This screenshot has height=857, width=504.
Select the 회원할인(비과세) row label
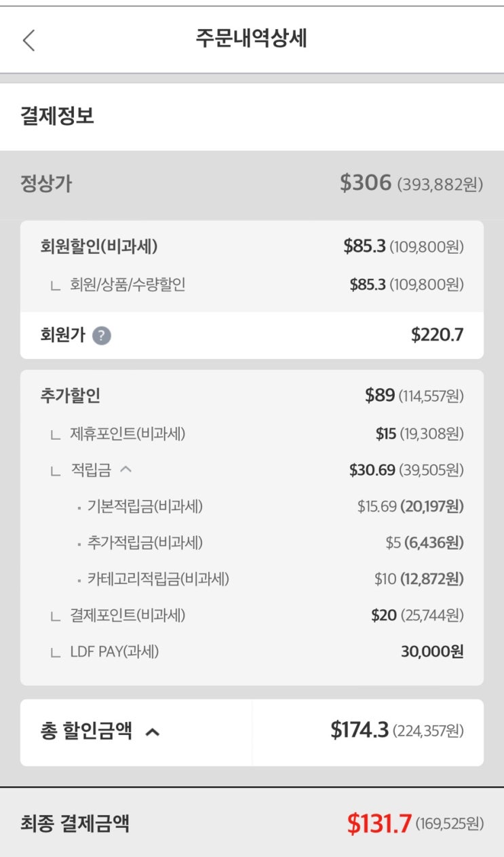[99, 247]
